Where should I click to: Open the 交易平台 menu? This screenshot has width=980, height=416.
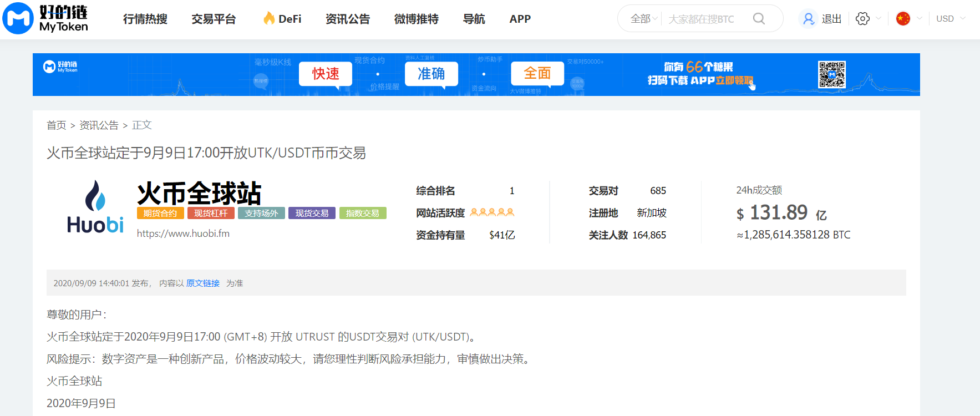pos(214,19)
